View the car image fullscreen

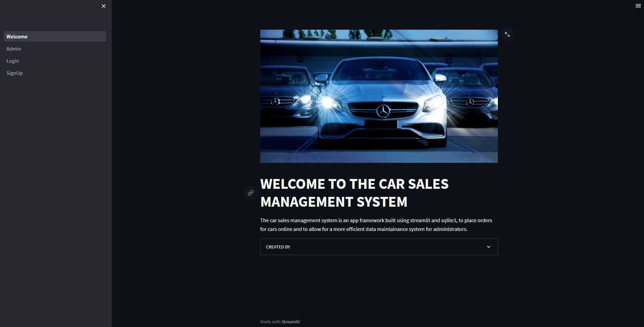click(x=507, y=34)
